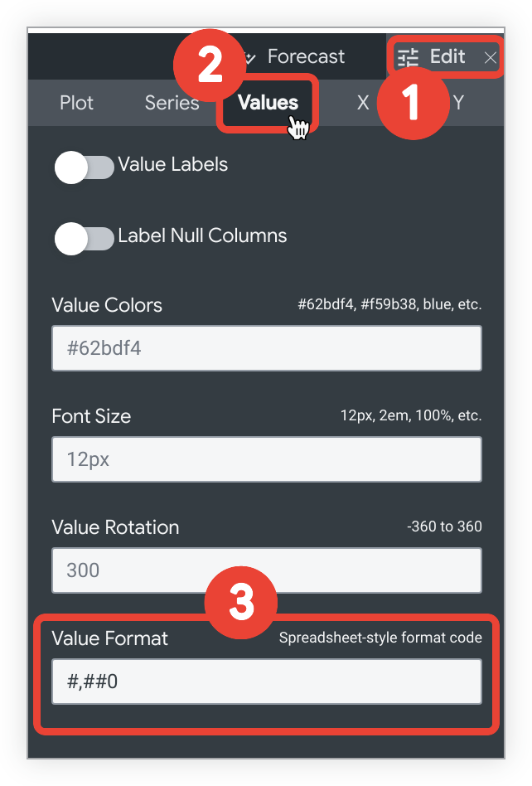The width and height of the screenshot is (532, 786).
Task: Switch to the Forecast tab text
Action: tap(306, 57)
